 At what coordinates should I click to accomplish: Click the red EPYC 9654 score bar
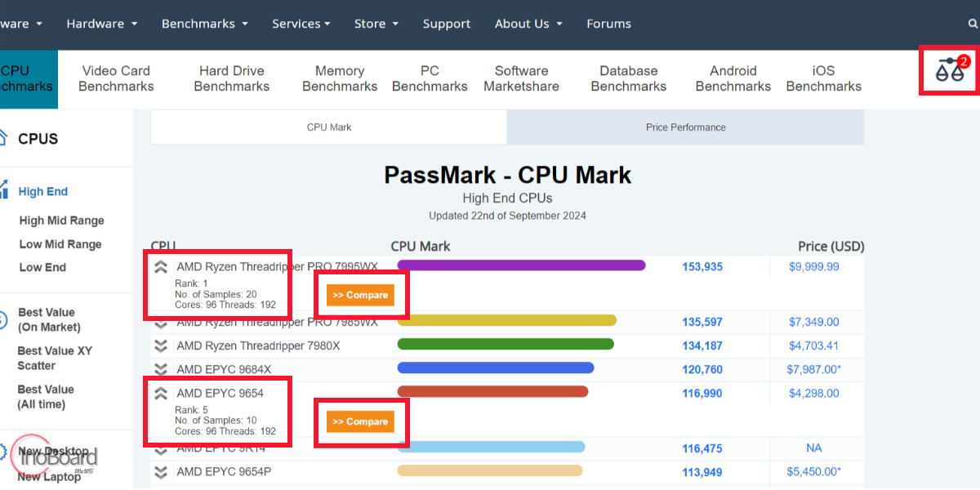tap(492, 392)
